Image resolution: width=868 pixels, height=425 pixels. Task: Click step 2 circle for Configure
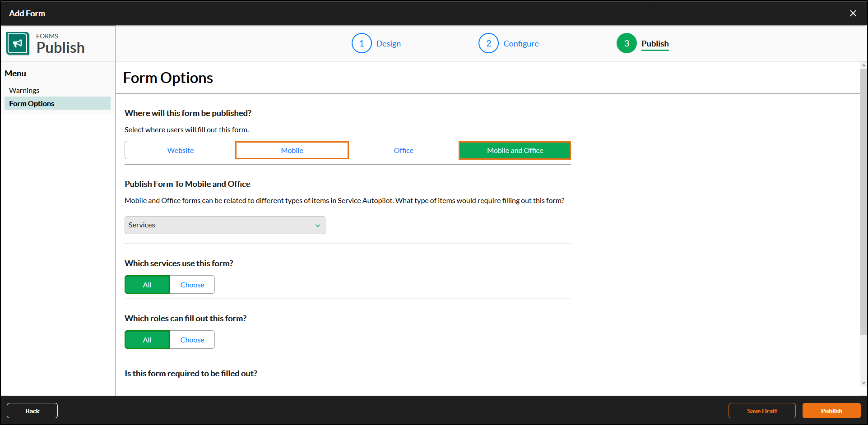click(488, 43)
